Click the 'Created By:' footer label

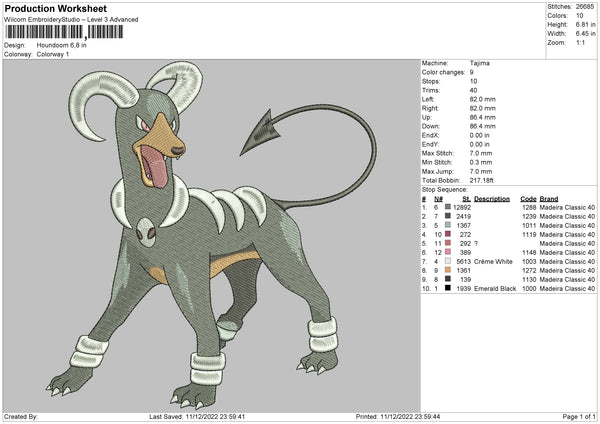pos(21,416)
